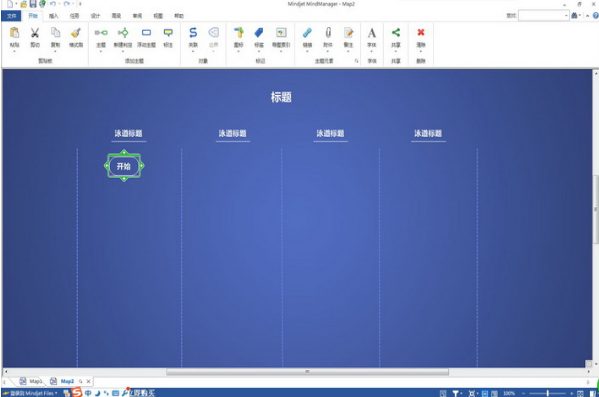Expand the Relationship dropdown arrow
The height and width of the screenshot is (397, 599).
[x=193, y=51]
